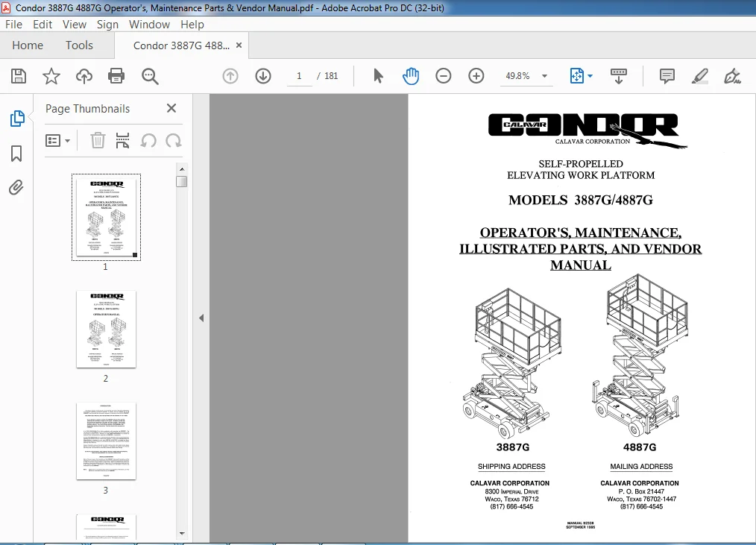The image size is (756, 545).
Task: Activate the Hand pan tool
Action: pyautogui.click(x=411, y=76)
